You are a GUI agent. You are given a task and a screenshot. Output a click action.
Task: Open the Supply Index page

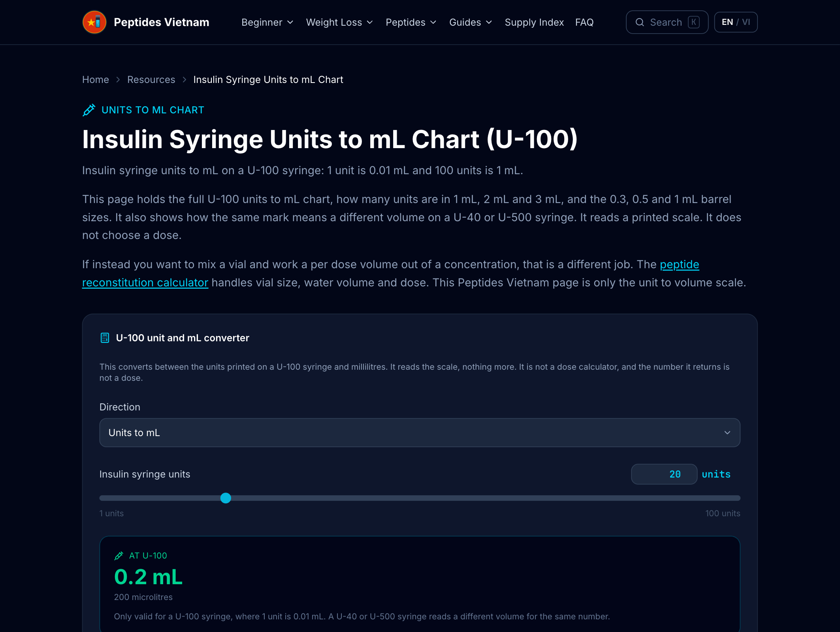coord(534,22)
